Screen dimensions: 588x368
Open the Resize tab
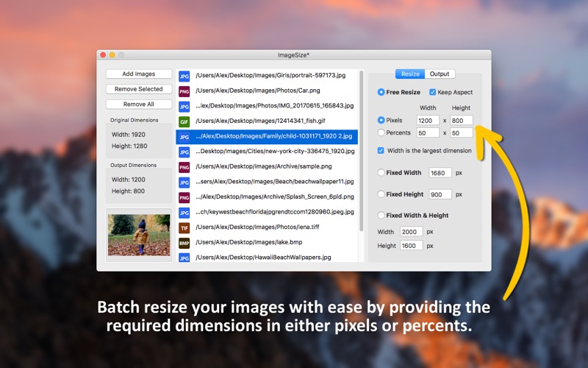410,74
